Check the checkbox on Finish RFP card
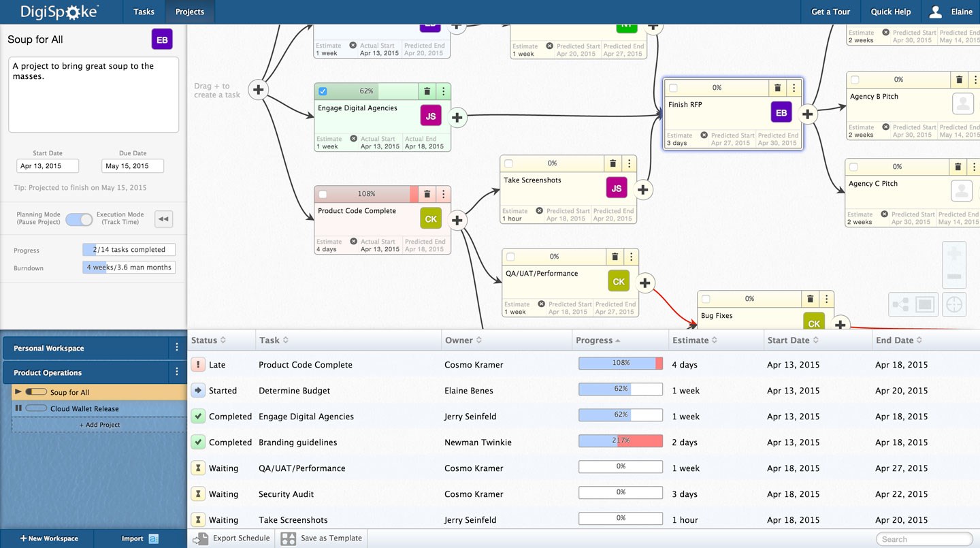 (x=672, y=87)
